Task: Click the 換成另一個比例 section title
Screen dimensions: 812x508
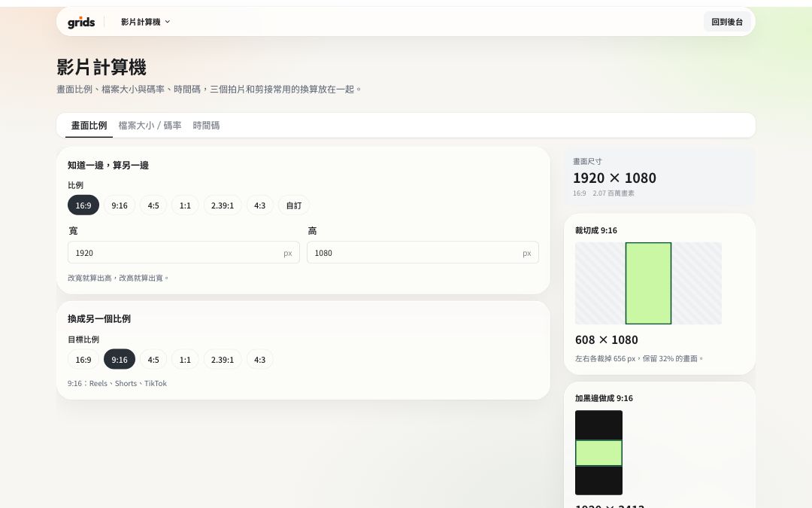Action: coord(99,319)
